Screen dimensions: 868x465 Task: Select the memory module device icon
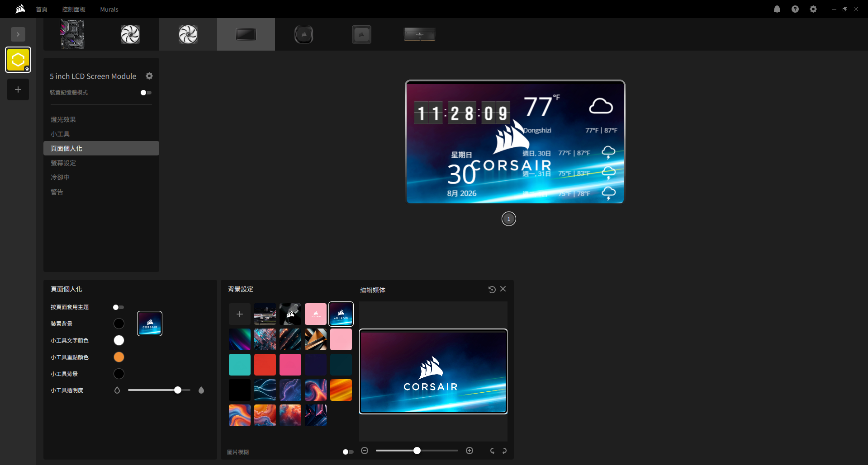click(x=420, y=34)
